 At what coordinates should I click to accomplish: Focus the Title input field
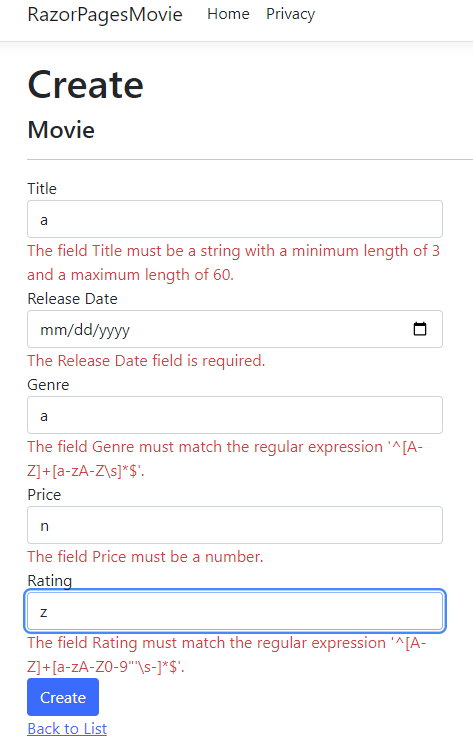(x=235, y=219)
